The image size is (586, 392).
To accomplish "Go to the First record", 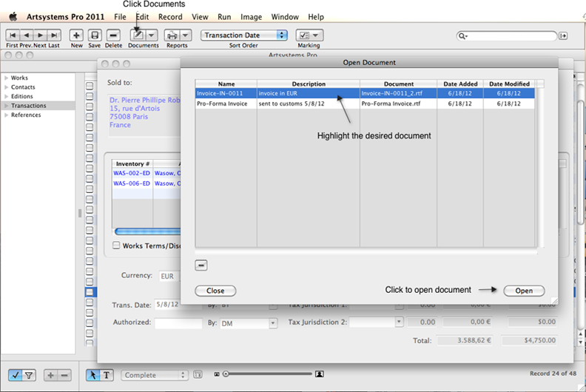I will point(13,36).
